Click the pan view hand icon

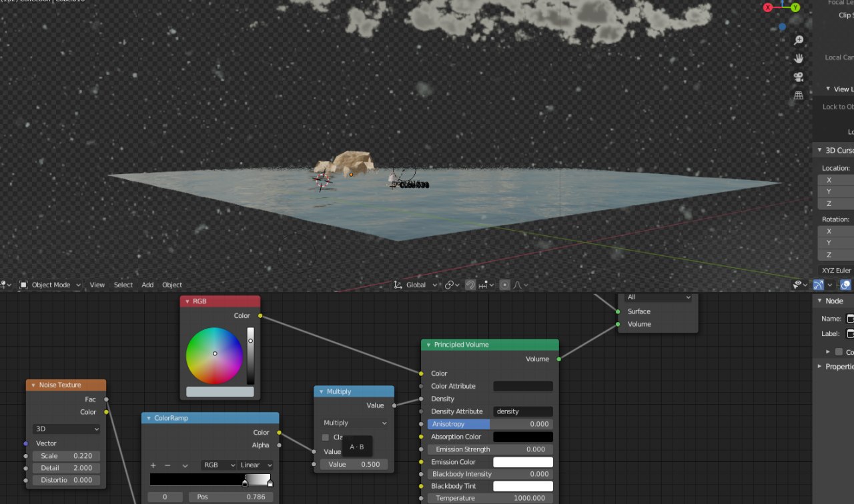[x=799, y=59]
